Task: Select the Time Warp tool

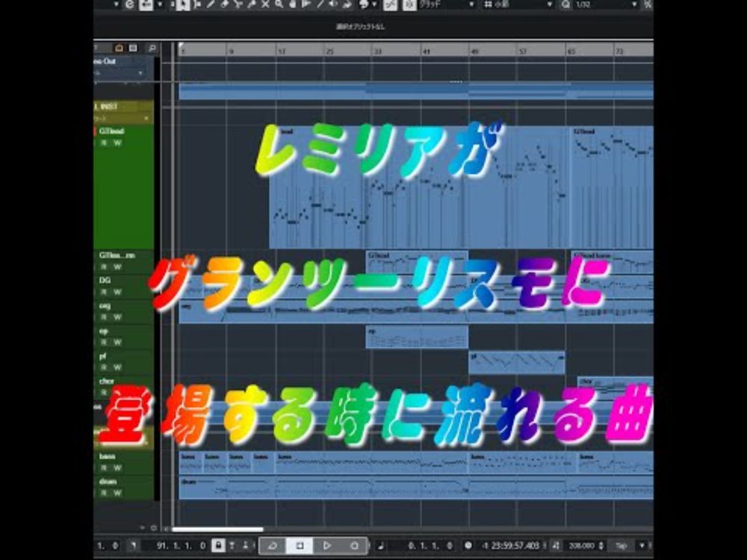Action: [306, 4]
